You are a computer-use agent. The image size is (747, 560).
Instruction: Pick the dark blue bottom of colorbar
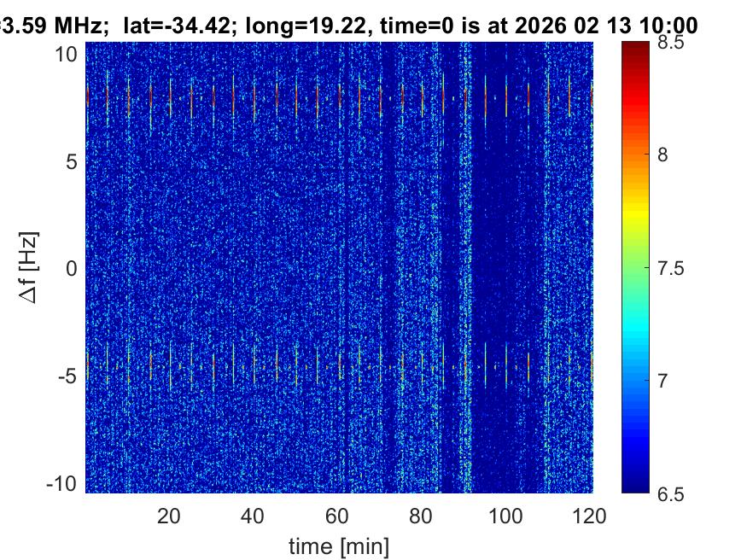click(635, 487)
